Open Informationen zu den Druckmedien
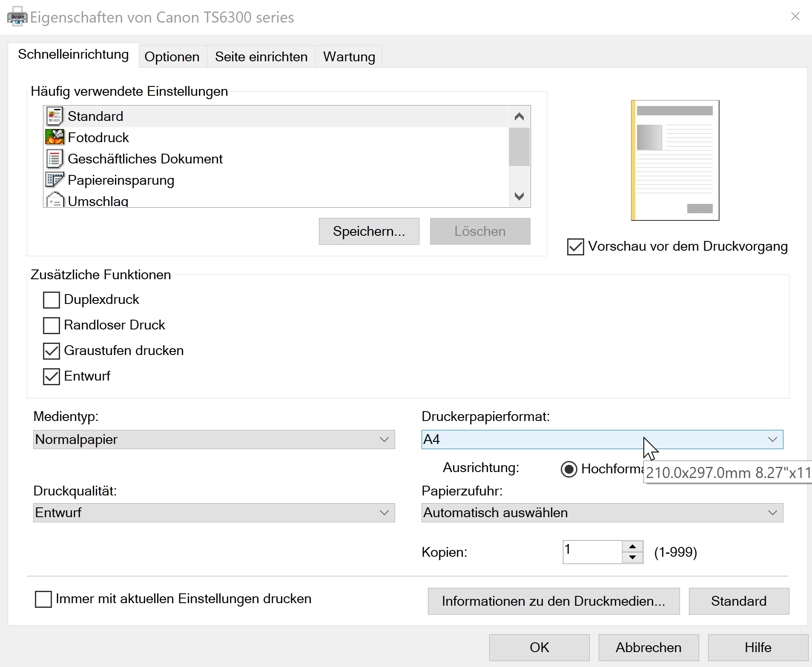The image size is (812, 667). (554, 601)
